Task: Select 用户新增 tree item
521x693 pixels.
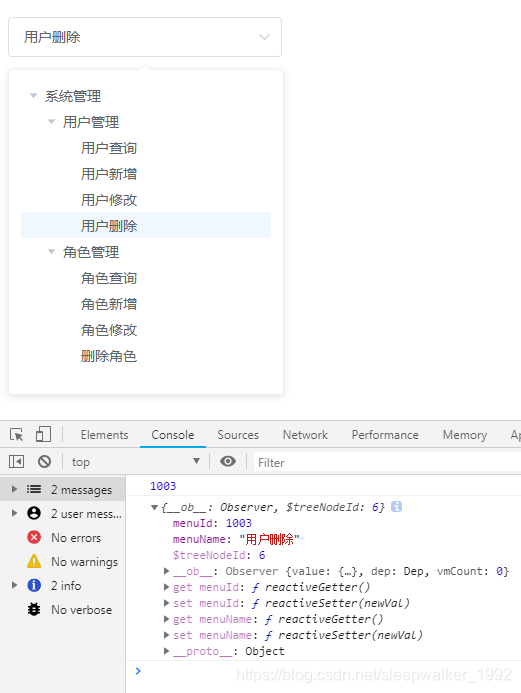Action: tap(109, 174)
